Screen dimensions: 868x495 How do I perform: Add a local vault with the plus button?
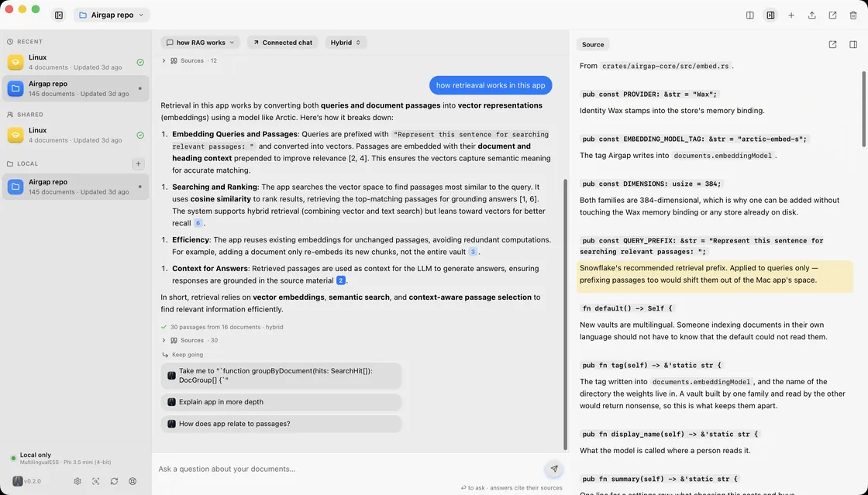click(139, 163)
